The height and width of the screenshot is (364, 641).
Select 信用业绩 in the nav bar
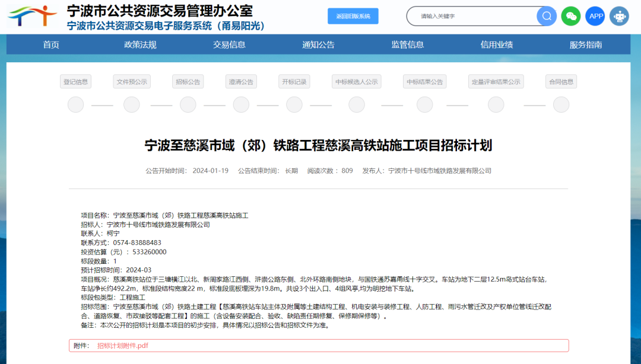[x=496, y=44]
